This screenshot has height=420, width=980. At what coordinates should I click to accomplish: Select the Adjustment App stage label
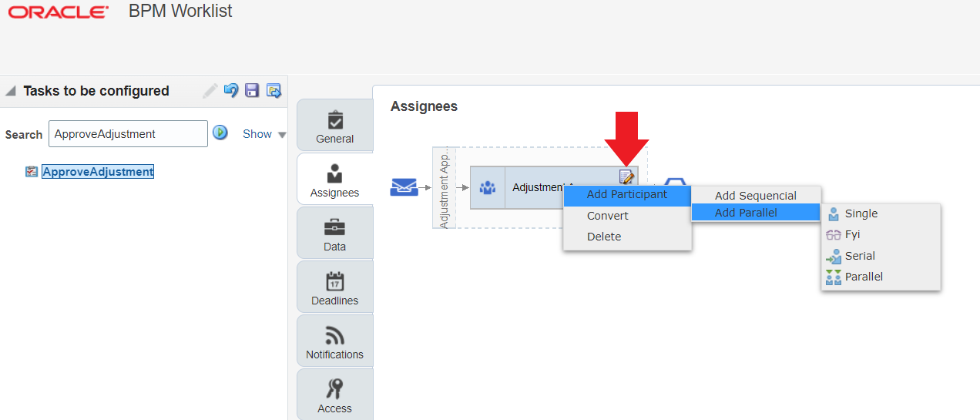tap(444, 187)
